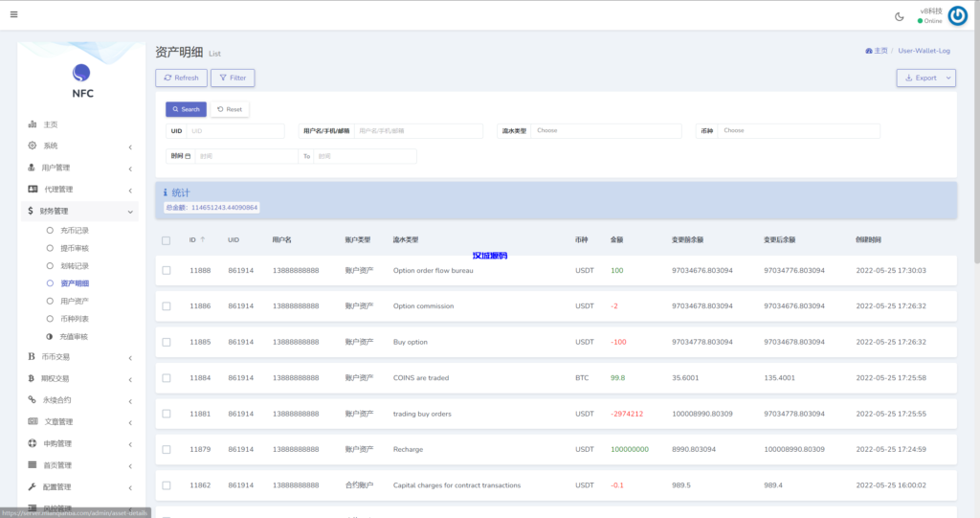Open the 币种 Choose dropdown
Image resolution: width=980 pixels, height=518 pixels.
tap(799, 131)
